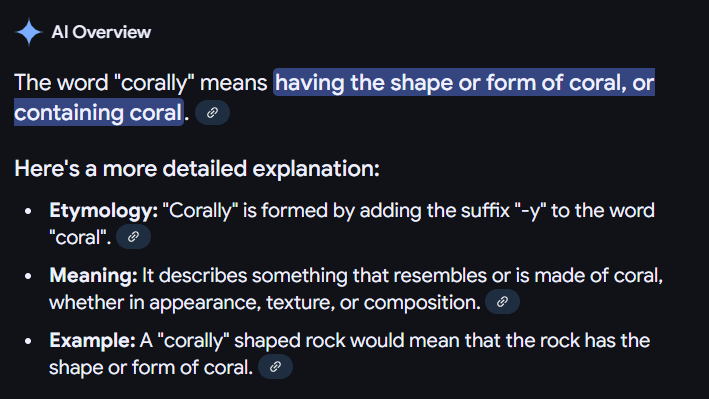Click the bold "Etymology:" label

tap(104, 211)
